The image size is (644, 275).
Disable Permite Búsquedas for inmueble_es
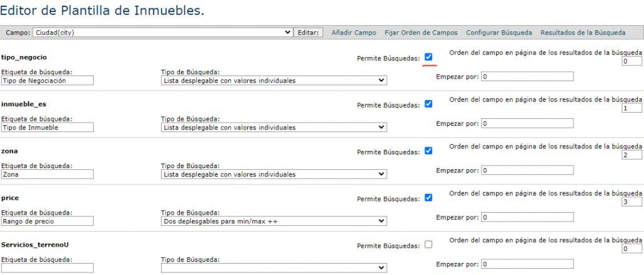(x=428, y=104)
